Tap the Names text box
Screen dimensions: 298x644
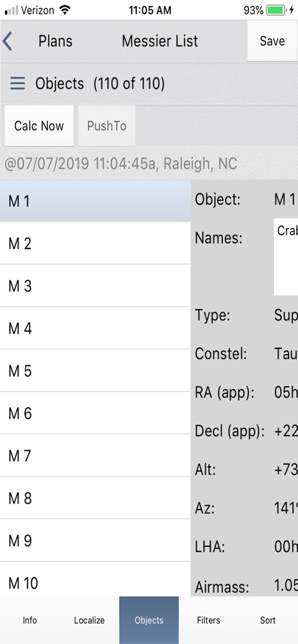click(286, 257)
